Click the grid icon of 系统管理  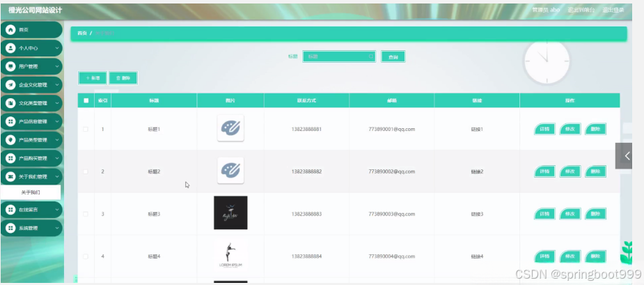10,228
